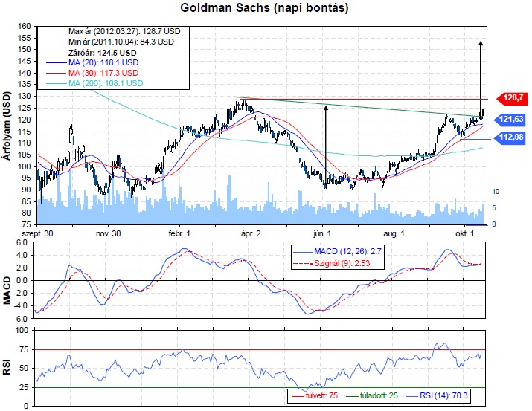Click the aug. 1. date label
Viewport: 532px width, 411px height.
(x=395, y=234)
